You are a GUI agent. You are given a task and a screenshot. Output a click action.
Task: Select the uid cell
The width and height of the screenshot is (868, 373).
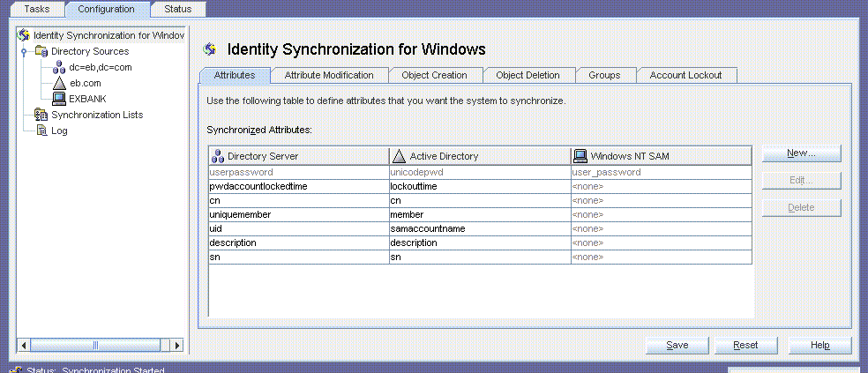tap(299, 228)
